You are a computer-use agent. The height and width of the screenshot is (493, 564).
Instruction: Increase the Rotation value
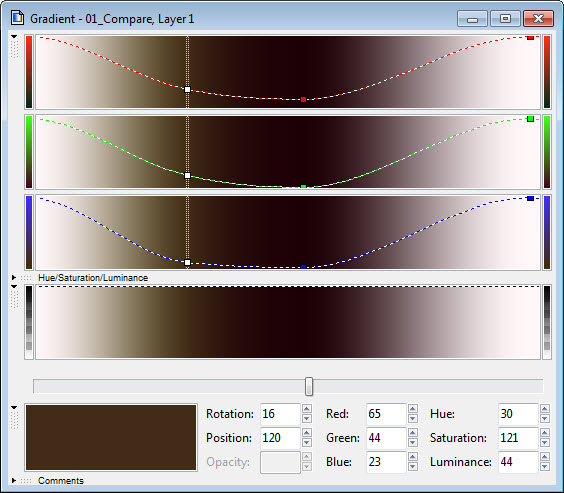tap(306, 409)
